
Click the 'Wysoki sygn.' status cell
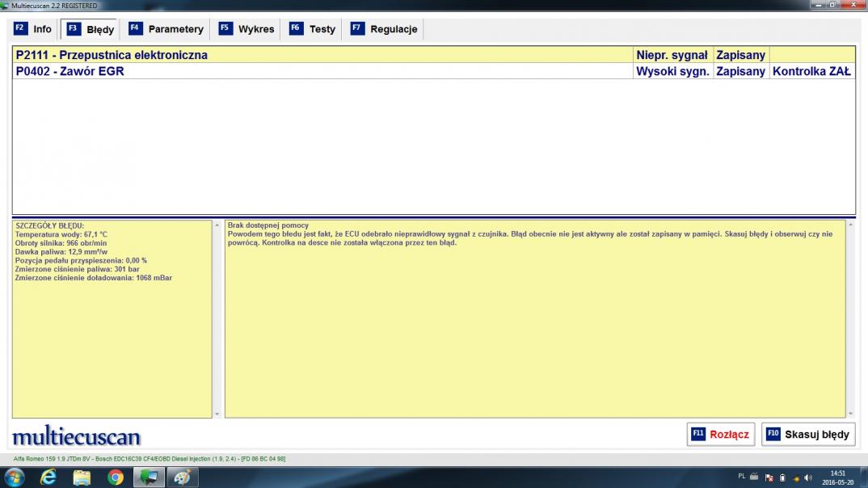pos(672,71)
